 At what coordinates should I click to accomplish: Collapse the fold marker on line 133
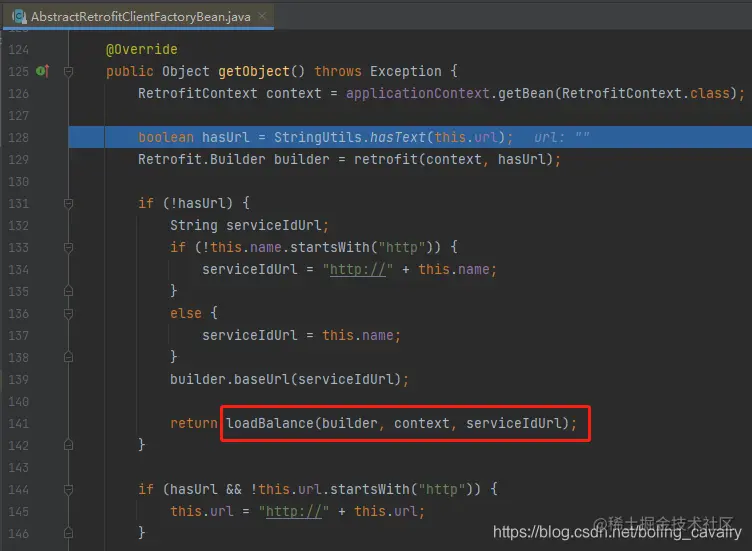pyautogui.click(x=69, y=247)
